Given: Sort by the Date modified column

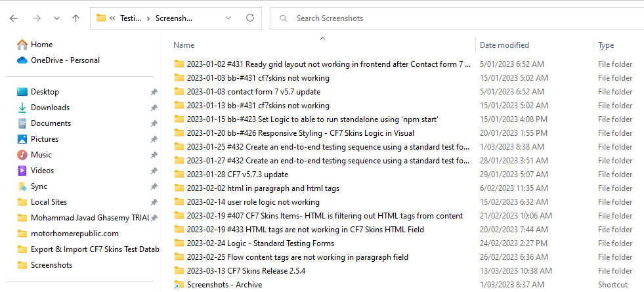Looking at the screenshot, I should [x=504, y=45].
